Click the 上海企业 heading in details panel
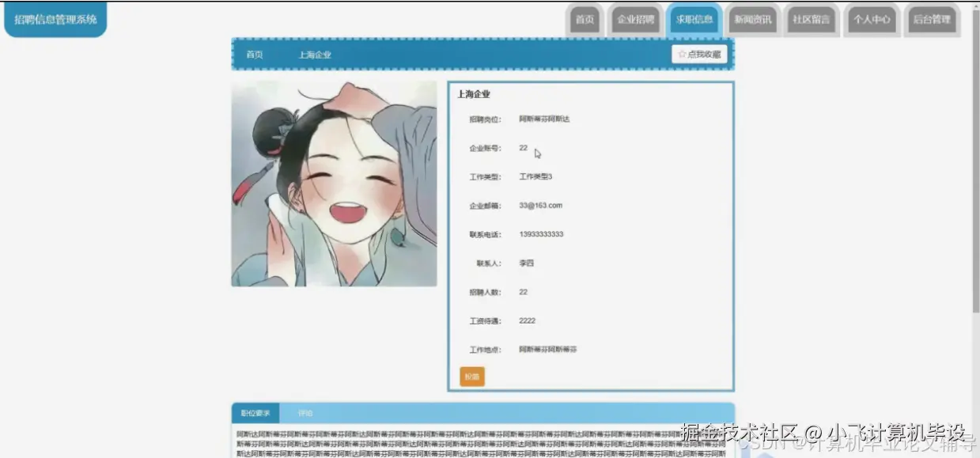This screenshot has width=980, height=458. pyautogui.click(x=472, y=93)
